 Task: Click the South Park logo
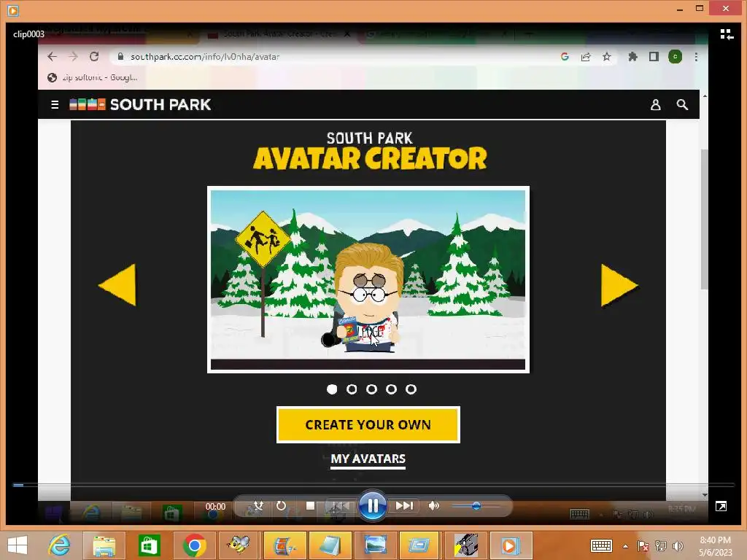[140, 104]
